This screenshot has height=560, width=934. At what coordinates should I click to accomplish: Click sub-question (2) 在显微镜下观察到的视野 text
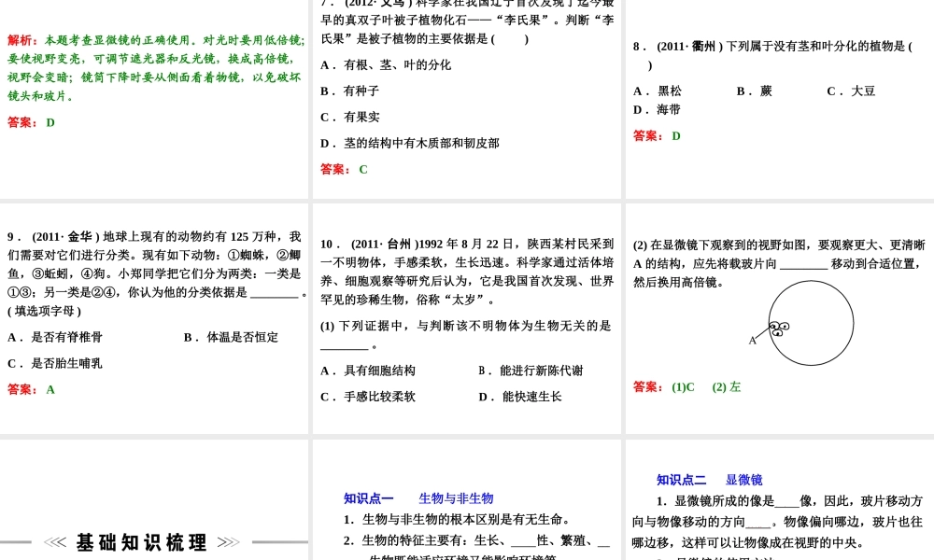pyautogui.click(x=779, y=263)
